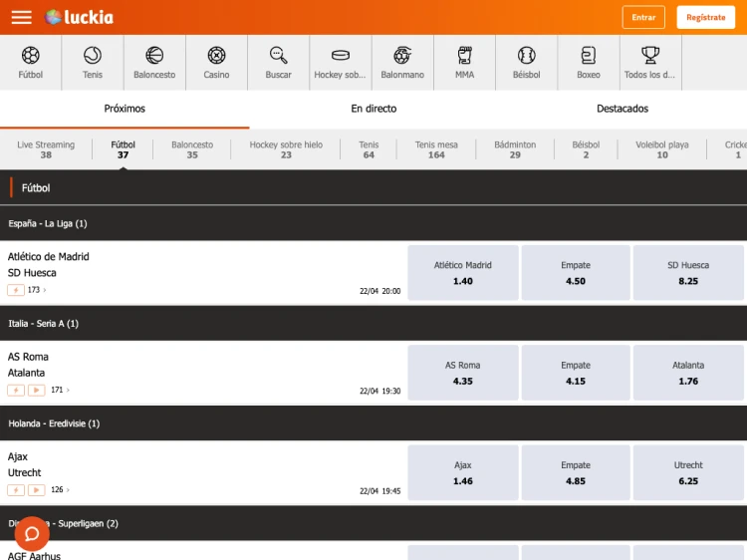Open the live chat bubble
The height and width of the screenshot is (560, 747).
pyautogui.click(x=32, y=533)
